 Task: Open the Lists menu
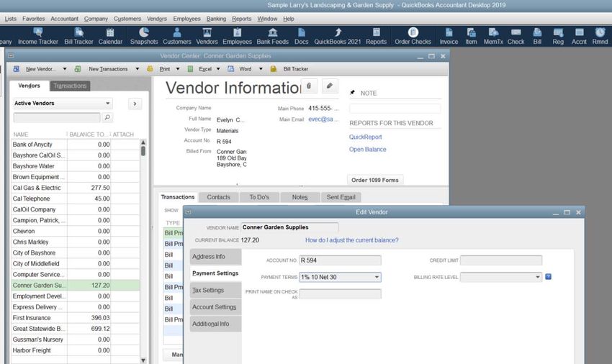tap(11, 19)
